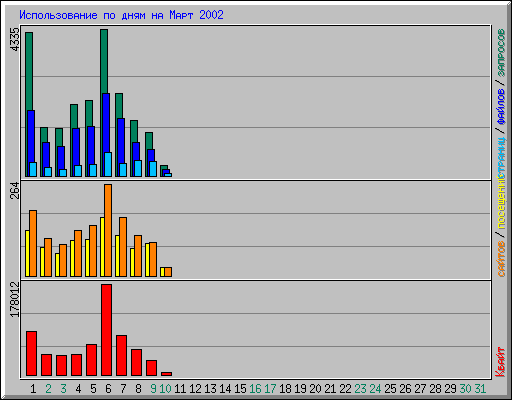Screen dimensions: 512x400
Task: Click day 1 label on the x-axis
Action: point(33,389)
